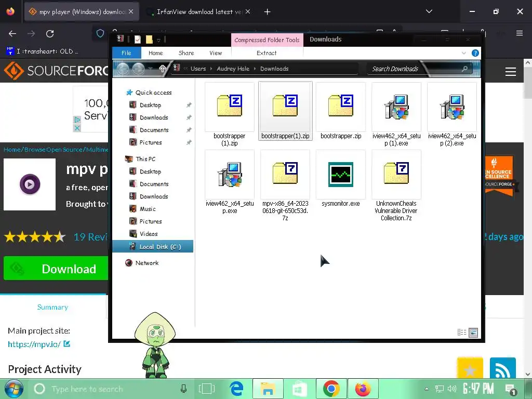Select iview462_x64_setup (2).exe installer
This screenshot has width=532, height=399.
(x=452, y=114)
